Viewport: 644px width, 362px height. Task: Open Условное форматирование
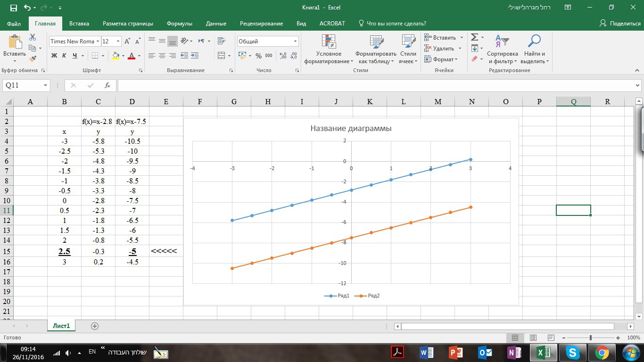[x=329, y=49]
